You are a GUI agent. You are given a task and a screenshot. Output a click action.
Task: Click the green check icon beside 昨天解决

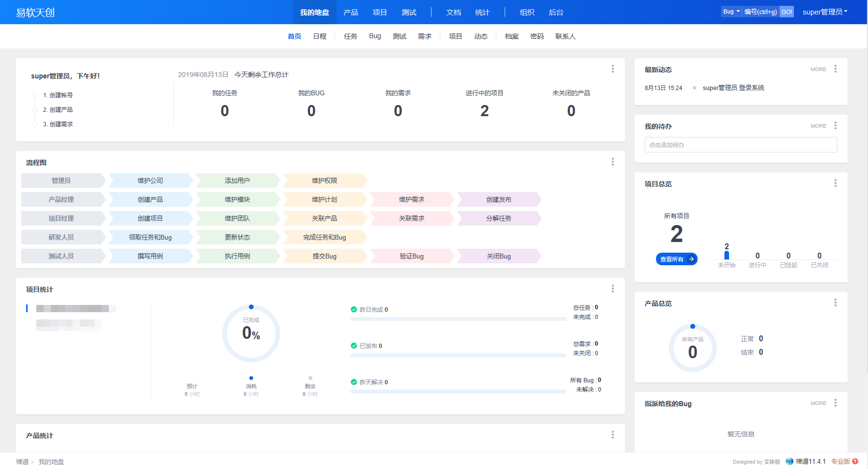(354, 382)
